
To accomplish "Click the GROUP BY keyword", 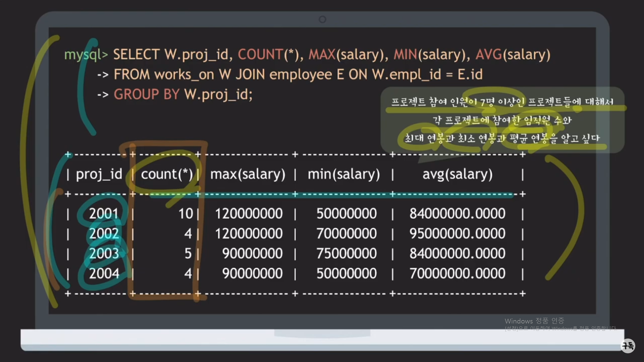I will pyautogui.click(x=147, y=94).
